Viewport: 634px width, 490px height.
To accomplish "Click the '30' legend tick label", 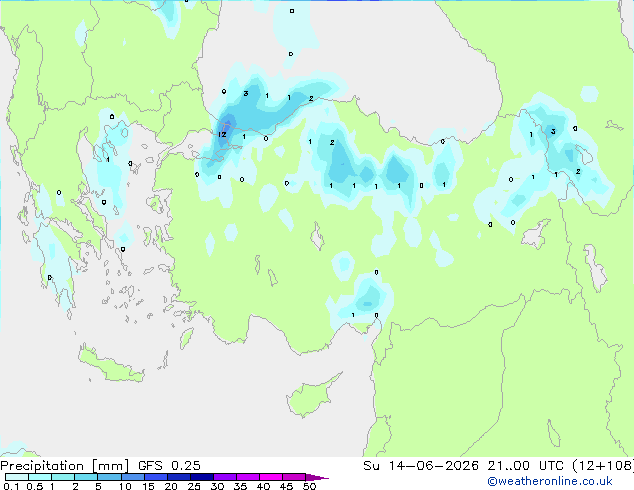I will click(217, 486).
